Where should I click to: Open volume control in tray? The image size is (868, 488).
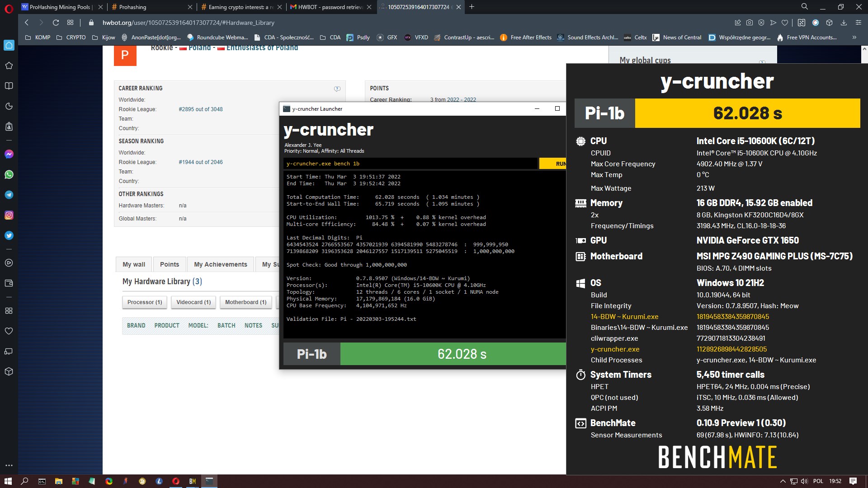804,481
